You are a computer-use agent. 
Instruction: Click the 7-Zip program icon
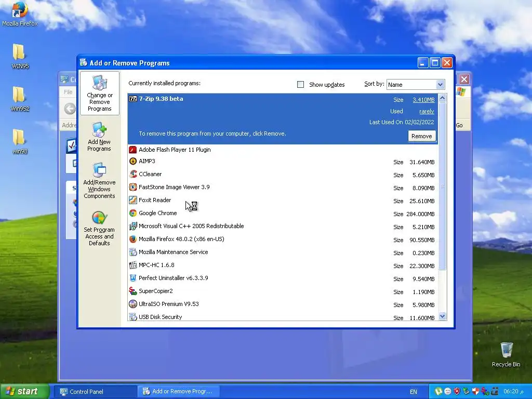coord(133,99)
